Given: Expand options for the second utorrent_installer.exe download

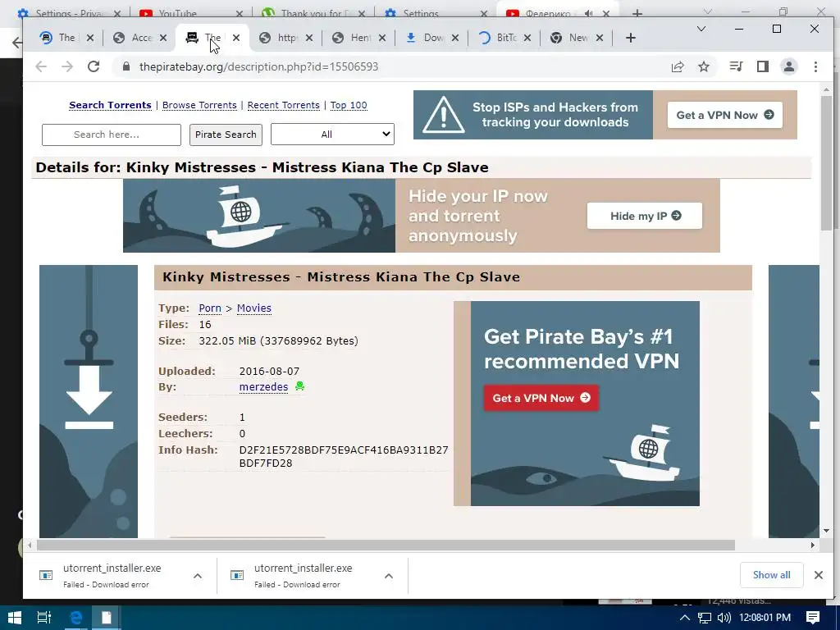Looking at the screenshot, I should [389, 576].
